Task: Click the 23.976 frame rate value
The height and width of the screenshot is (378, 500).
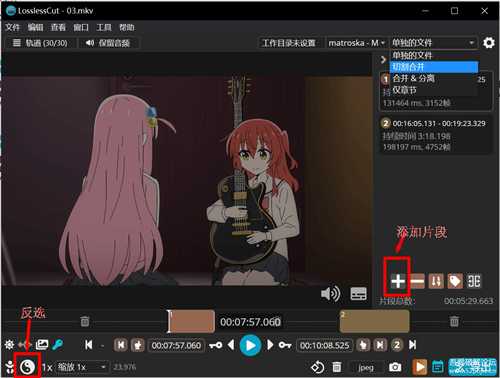Action: tap(124, 367)
